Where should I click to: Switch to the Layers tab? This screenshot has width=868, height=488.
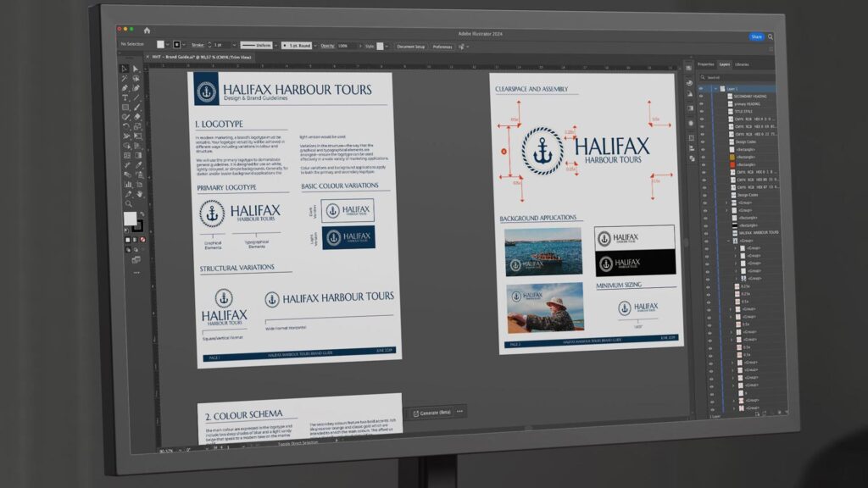coord(725,64)
